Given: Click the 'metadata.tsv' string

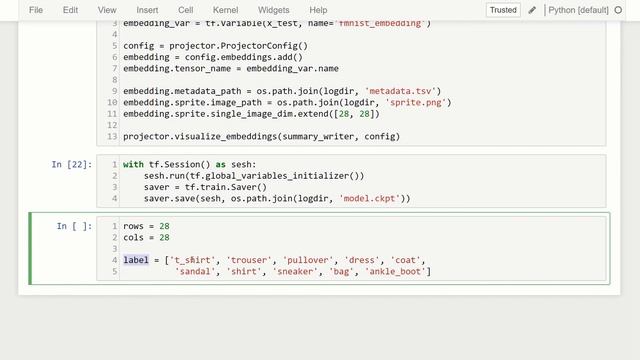Looking at the screenshot, I should (x=400, y=91).
